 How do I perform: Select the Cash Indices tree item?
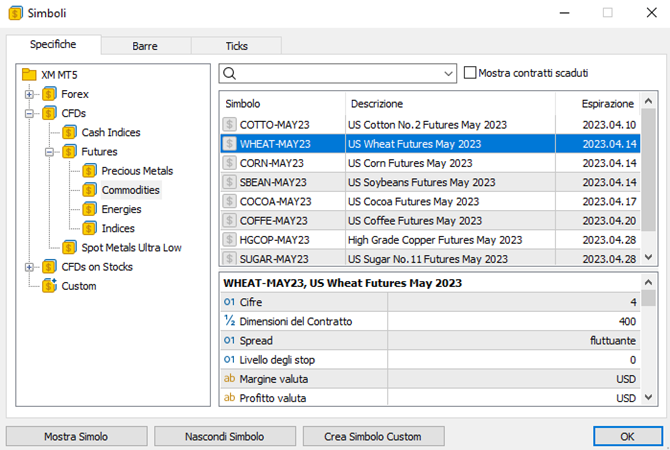pyautogui.click(x=111, y=132)
